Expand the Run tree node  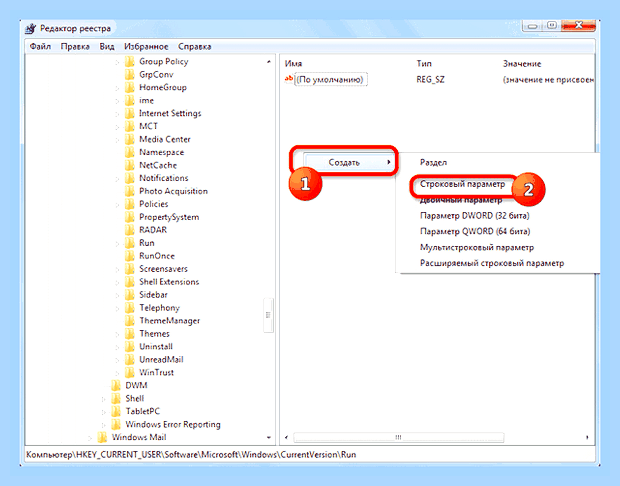click(117, 244)
